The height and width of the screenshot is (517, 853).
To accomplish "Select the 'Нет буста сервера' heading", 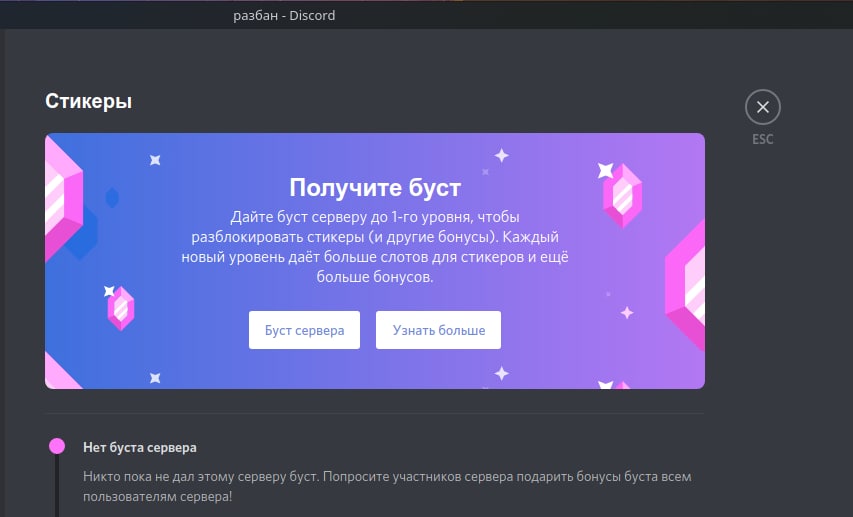I will click(x=140, y=447).
